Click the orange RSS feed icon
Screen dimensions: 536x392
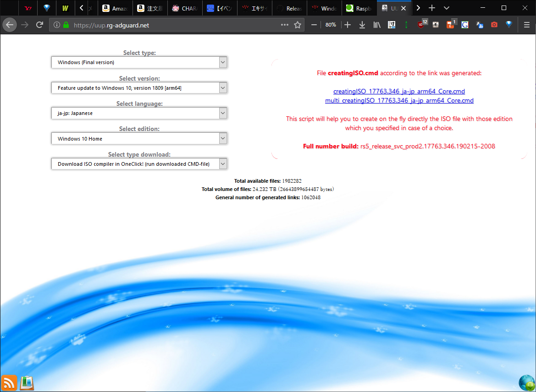click(x=9, y=382)
